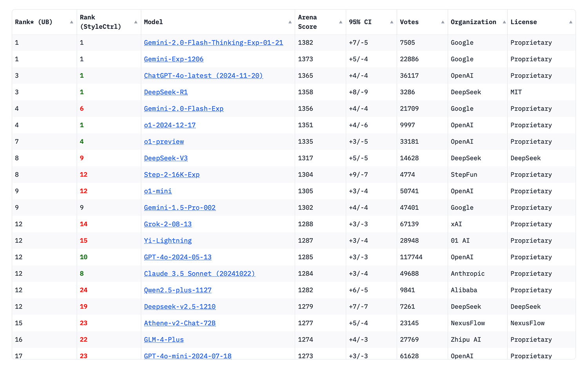
Task: Select the MIT license cell
Action: tap(516, 92)
